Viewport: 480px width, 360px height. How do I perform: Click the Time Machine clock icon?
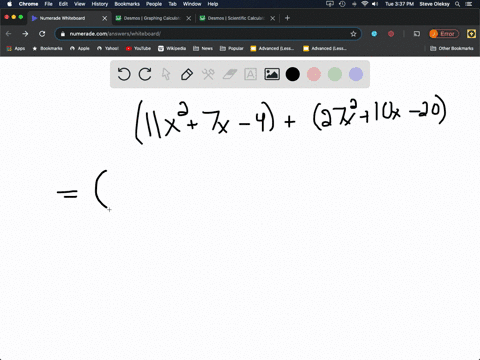342,4
